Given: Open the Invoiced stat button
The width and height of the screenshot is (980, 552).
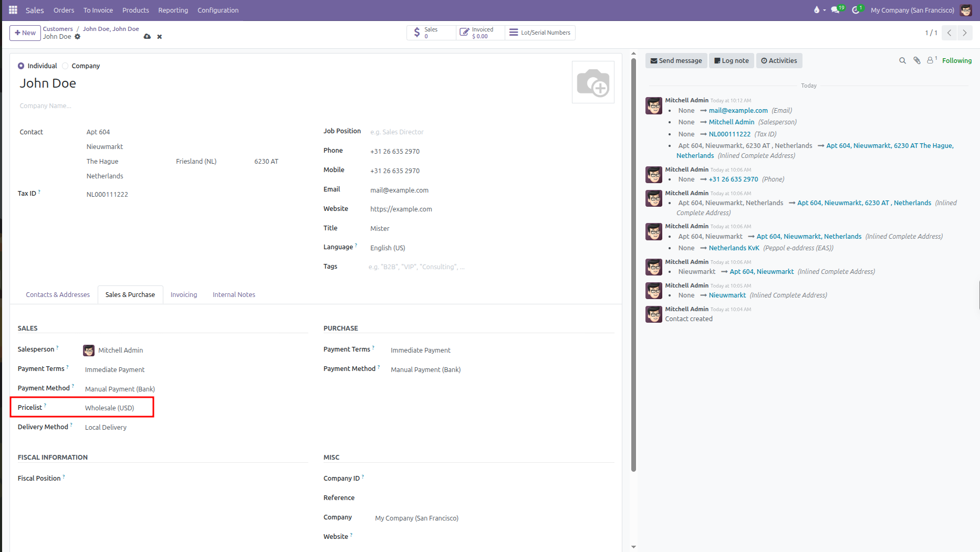Looking at the screenshot, I should [x=481, y=33].
